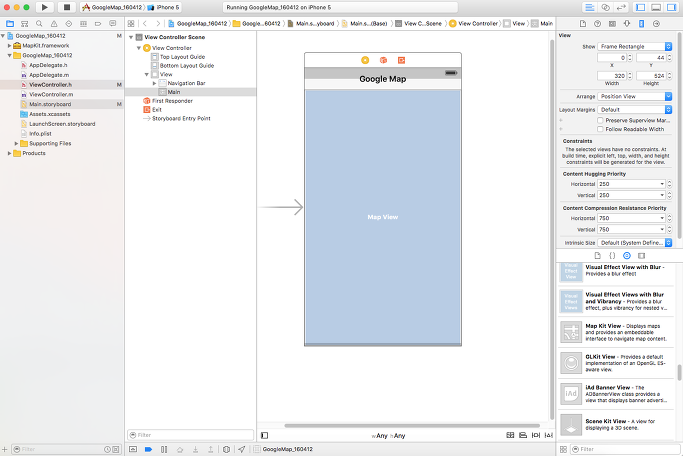Open the symbol navigator tab

pos(24,24)
